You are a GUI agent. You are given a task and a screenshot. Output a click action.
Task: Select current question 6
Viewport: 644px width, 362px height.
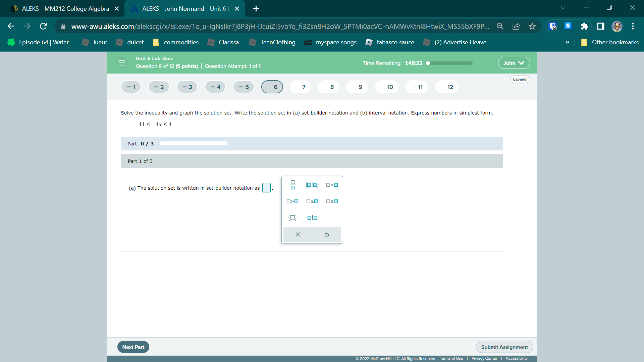click(272, 87)
